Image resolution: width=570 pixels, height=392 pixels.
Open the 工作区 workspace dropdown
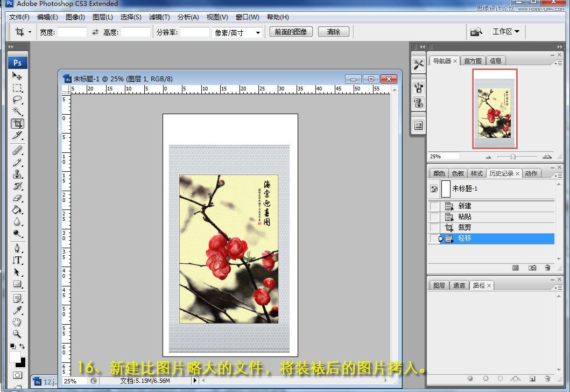coord(505,32)
